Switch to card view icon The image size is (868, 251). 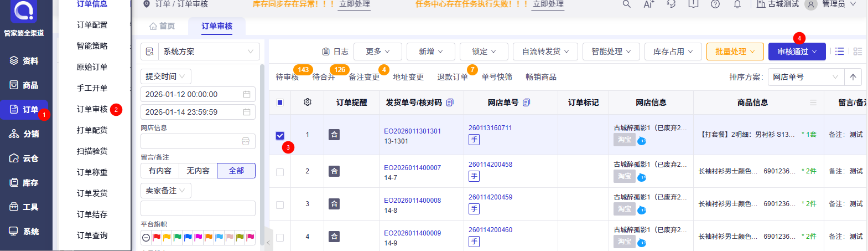click(857, 51)
